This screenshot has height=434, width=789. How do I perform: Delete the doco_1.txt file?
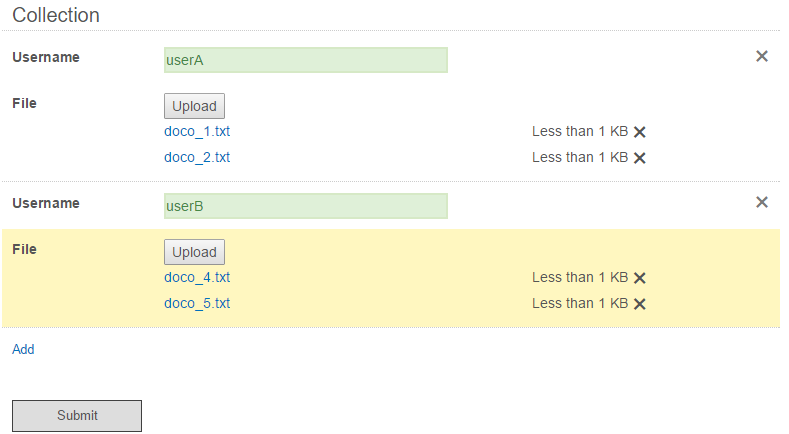point(640,132)
